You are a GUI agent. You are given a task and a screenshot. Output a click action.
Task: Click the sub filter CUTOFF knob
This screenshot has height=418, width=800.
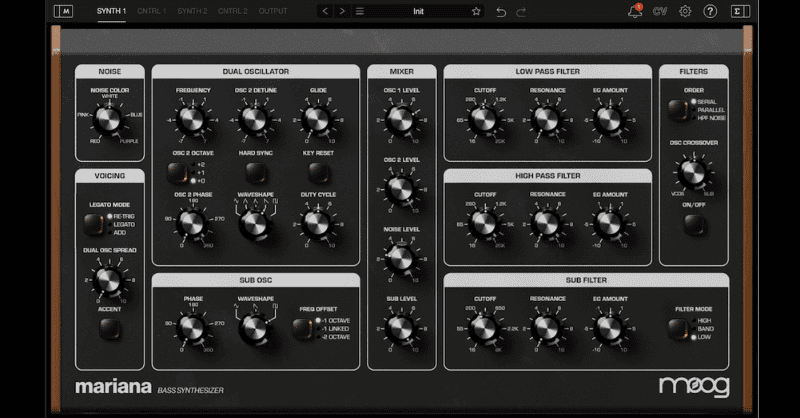[484, 329]
